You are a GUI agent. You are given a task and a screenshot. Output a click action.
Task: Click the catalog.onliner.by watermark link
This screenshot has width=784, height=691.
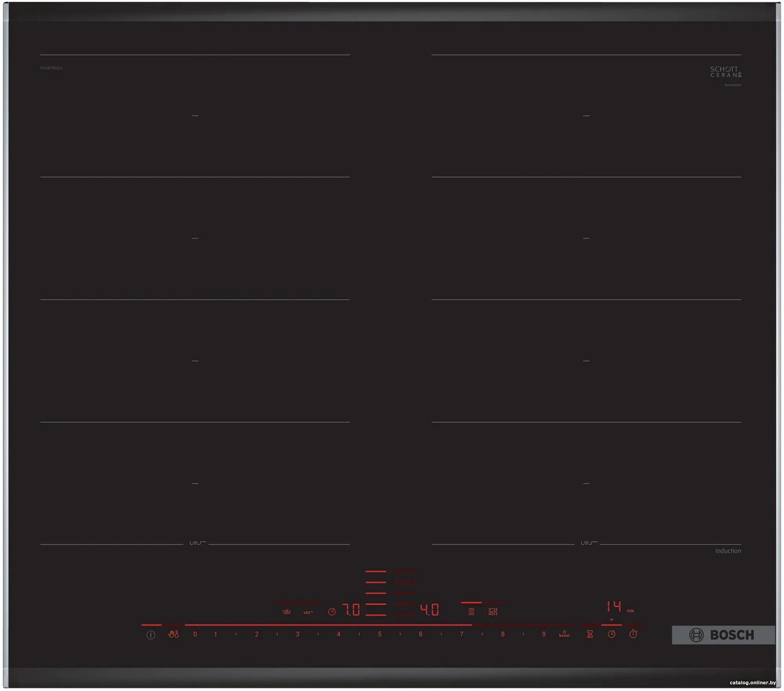(x=753, y=682)
